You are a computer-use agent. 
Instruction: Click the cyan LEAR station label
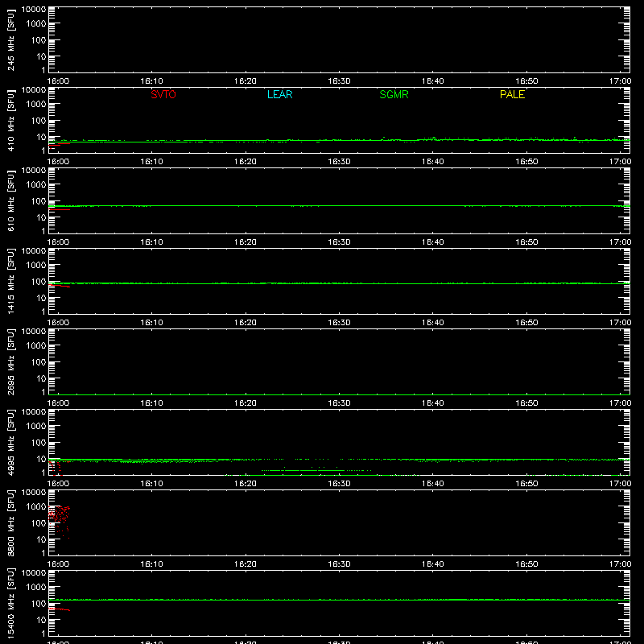coord(279,94)
